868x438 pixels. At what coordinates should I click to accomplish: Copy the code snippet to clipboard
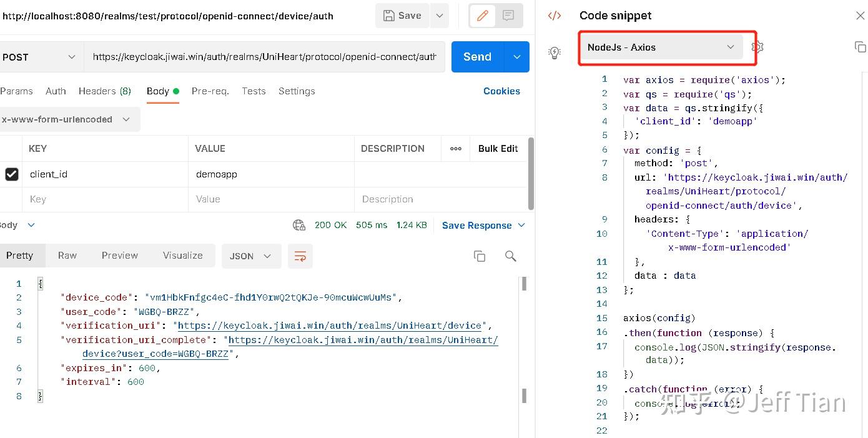pyautogui.click(x=860, y=47)
